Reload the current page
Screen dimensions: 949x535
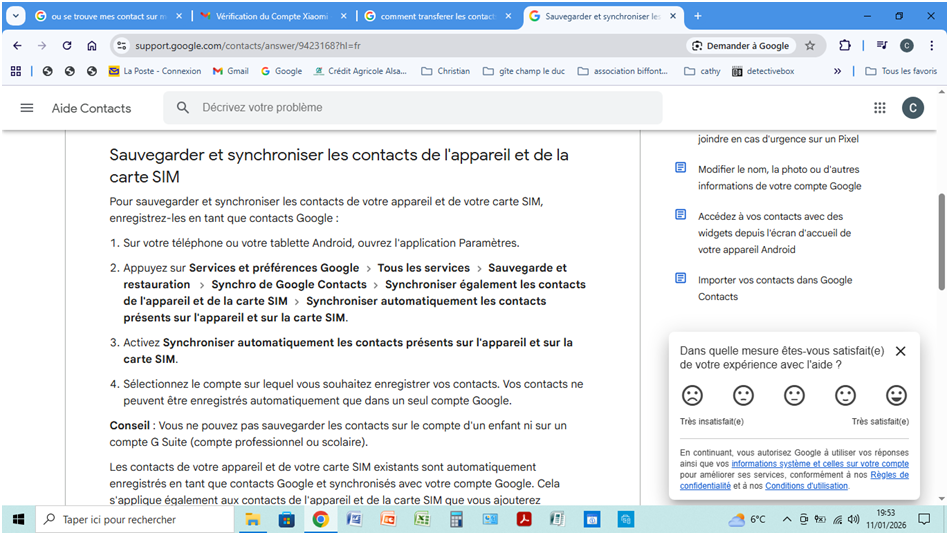[x=67, y=45]
